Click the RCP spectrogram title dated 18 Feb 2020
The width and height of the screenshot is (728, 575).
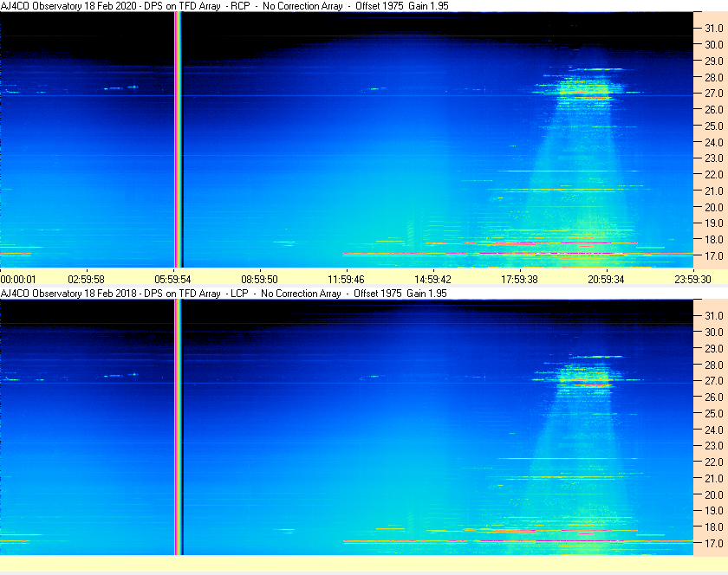(224, 6)
